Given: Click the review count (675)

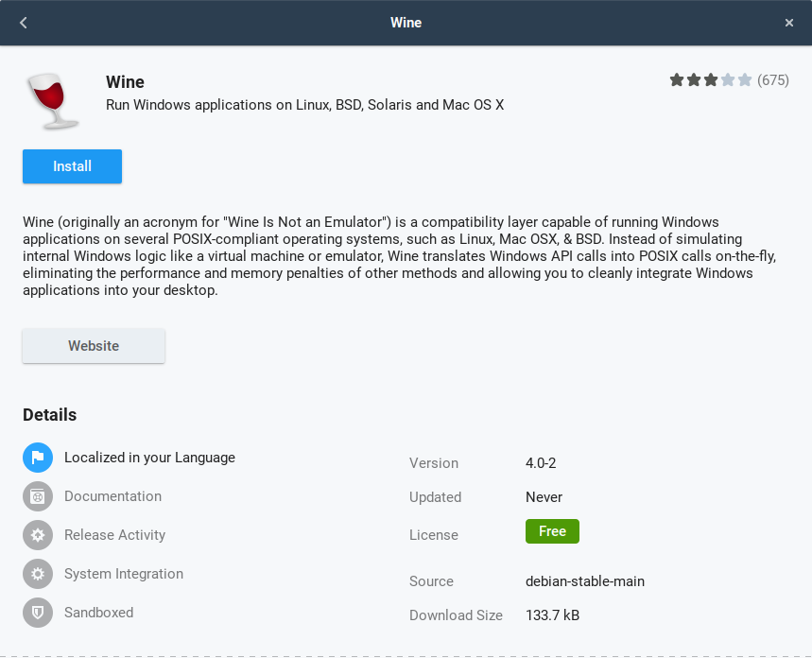Looking at the screenshot, I should (773, 80).
